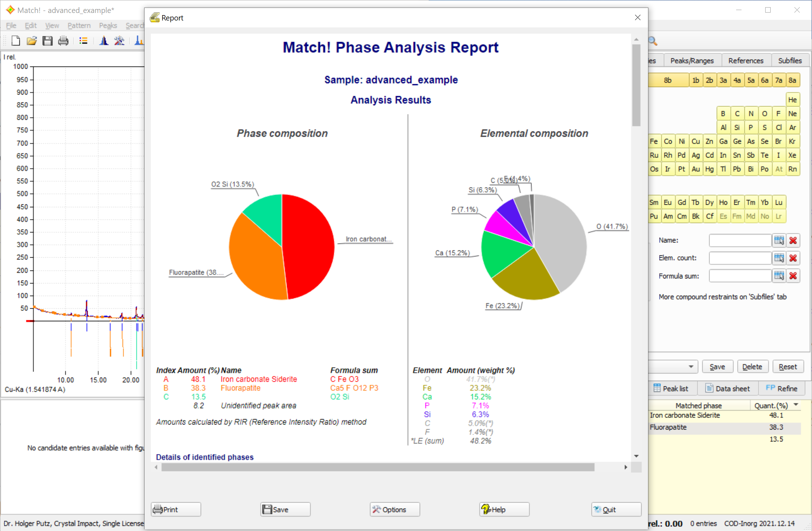Screen dimensions: 812x531
Task: Open the table picker icon beside the Name field
Action: point(779,240)
